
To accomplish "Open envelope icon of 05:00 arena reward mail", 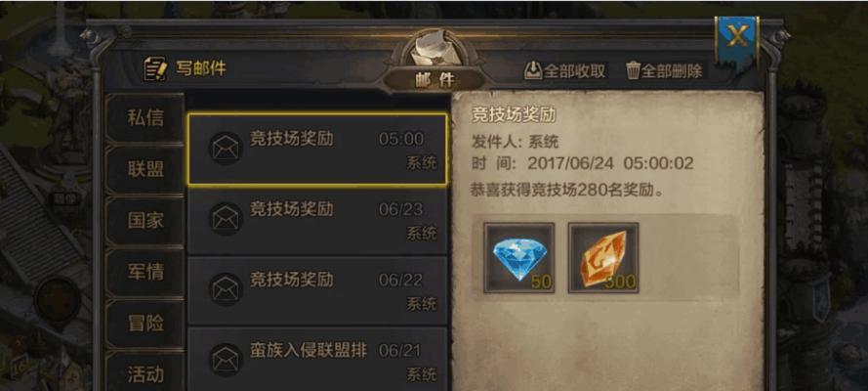I will (x=226, y=149).
